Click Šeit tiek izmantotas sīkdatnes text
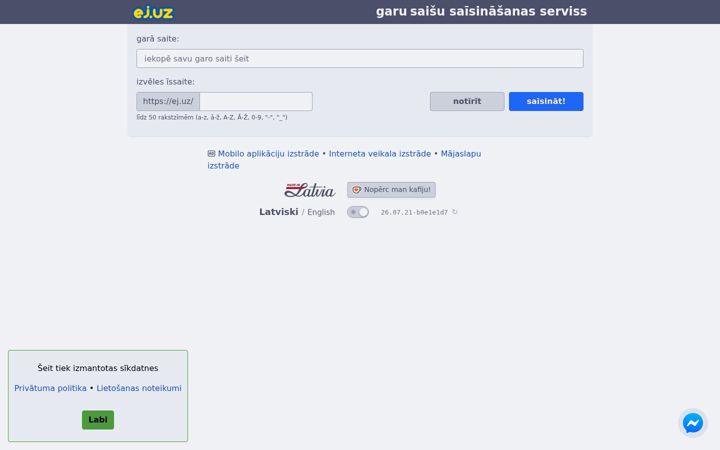 (98, 368)
